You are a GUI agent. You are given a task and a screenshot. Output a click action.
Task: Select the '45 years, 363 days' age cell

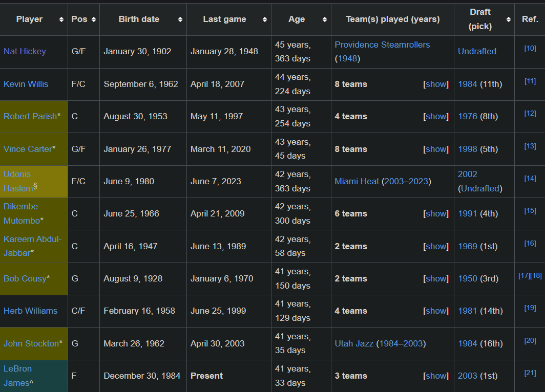point(301,52)
